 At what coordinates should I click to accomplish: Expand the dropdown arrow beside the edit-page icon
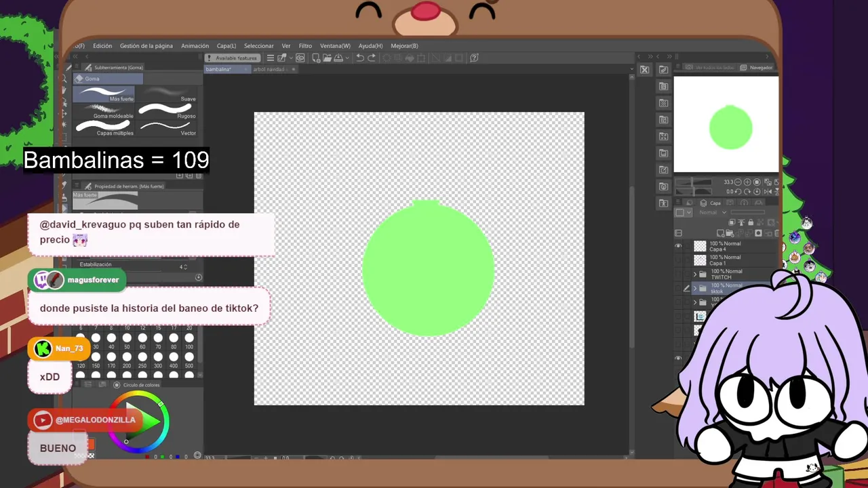pos(290,58)
